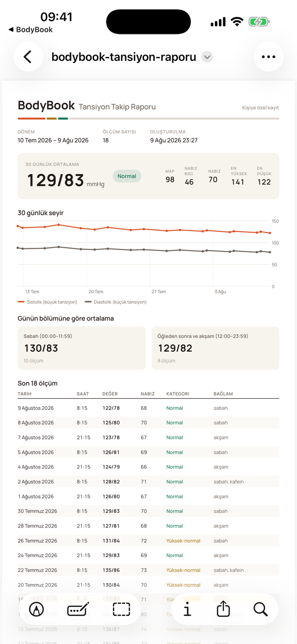This screenshot has height=644, width=297.
Task: Select the Tansiyon Takip Raporu subtitle
Action: click(x=117, y=107)
